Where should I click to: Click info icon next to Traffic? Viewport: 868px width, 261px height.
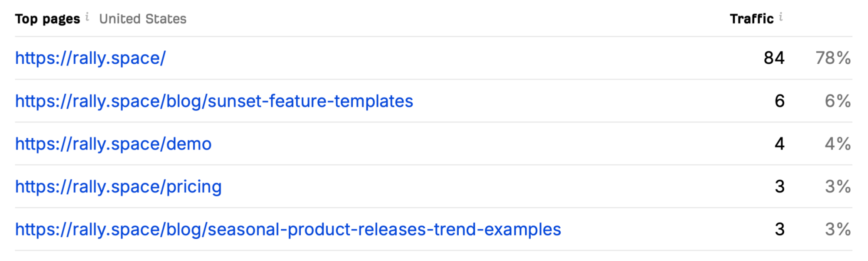(781, 17)
